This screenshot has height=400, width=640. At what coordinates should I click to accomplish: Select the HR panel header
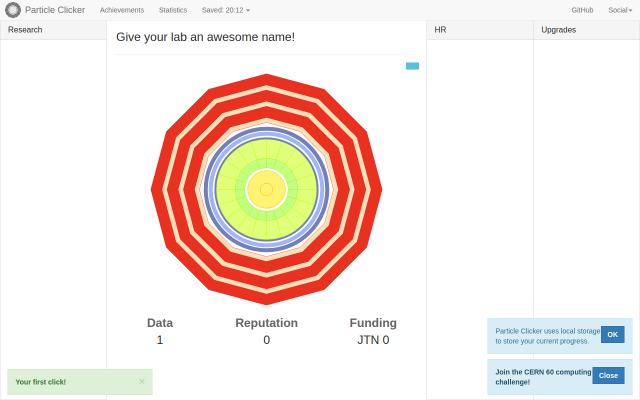pyautogui.click(x=480, y=30)
